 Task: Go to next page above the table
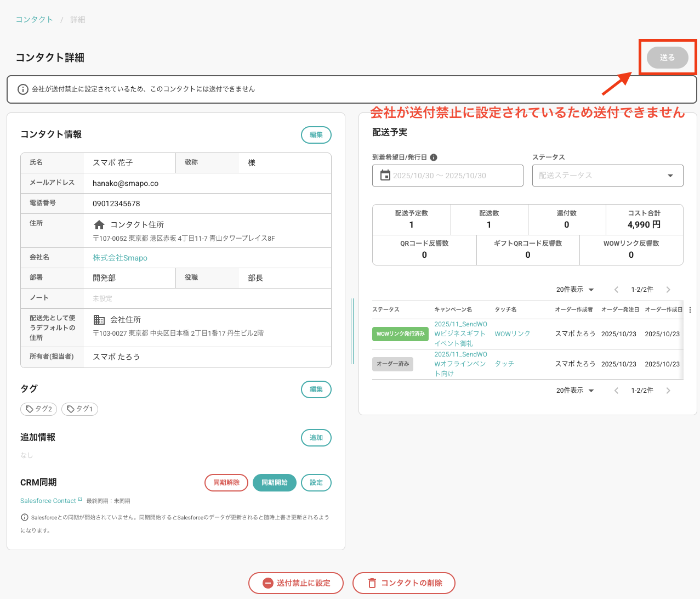668,290
